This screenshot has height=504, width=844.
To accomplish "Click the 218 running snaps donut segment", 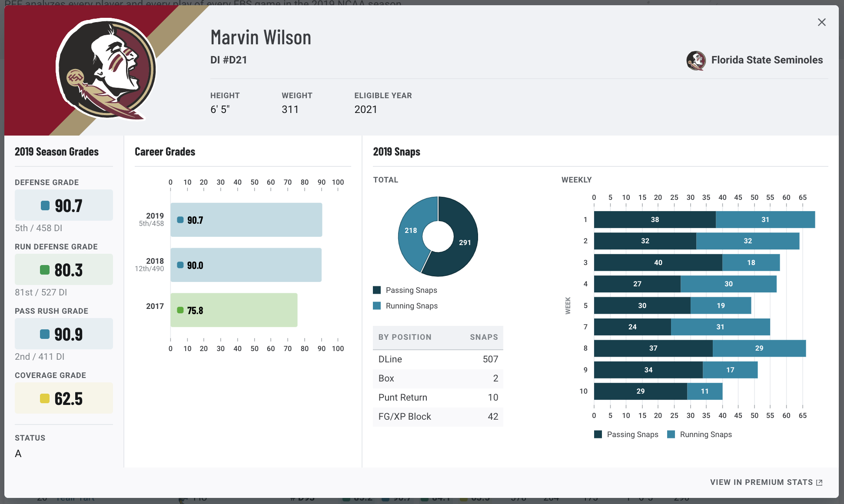I will tap(411, 230).
